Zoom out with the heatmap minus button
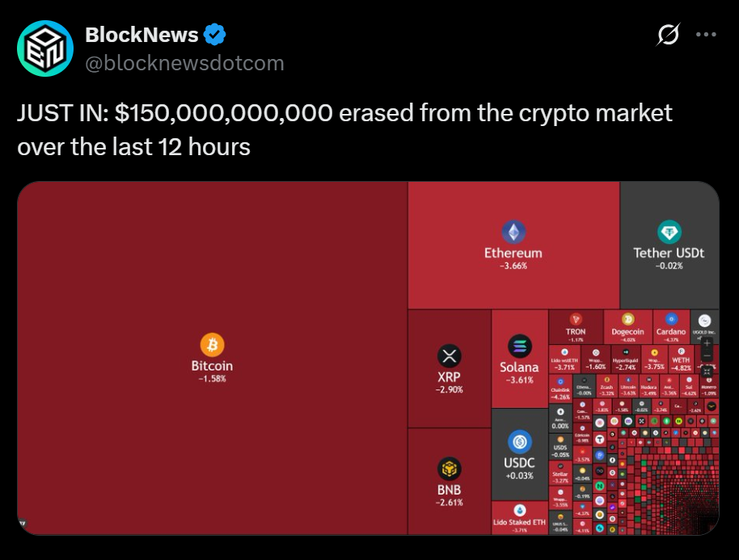 (x=707, y=356)
